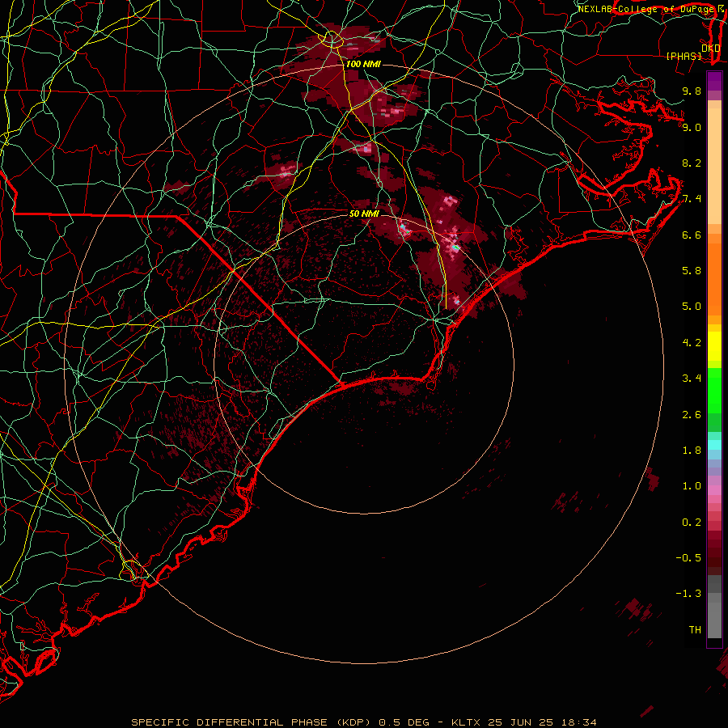Click the -0.5 color scale value
Image resolution: width=728 pixels, height=728 pixels.
pyautogui.click(x=688, y=558)
